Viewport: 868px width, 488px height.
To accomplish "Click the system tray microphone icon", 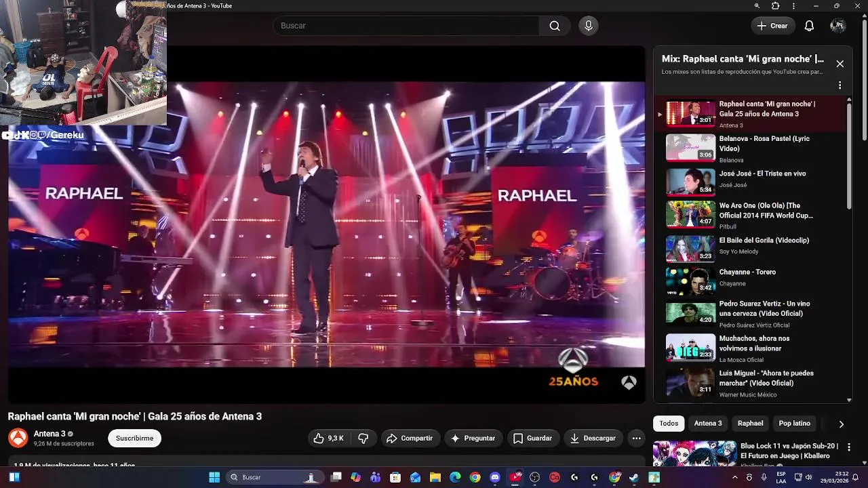I will 764,477.
